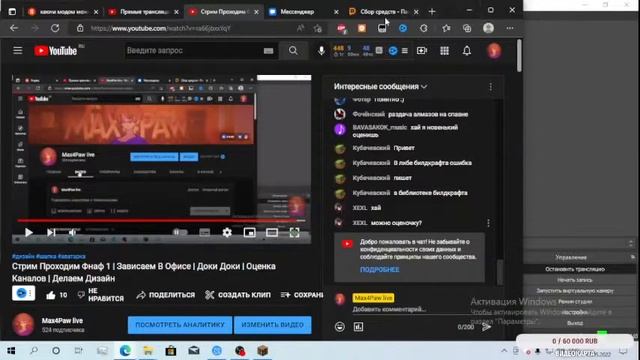Click the СОХРАНИТЬ save button

click(302, 295)
